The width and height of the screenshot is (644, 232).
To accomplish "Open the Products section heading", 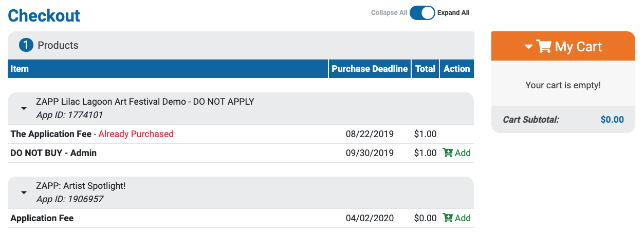I will click(x=58, y=45).
